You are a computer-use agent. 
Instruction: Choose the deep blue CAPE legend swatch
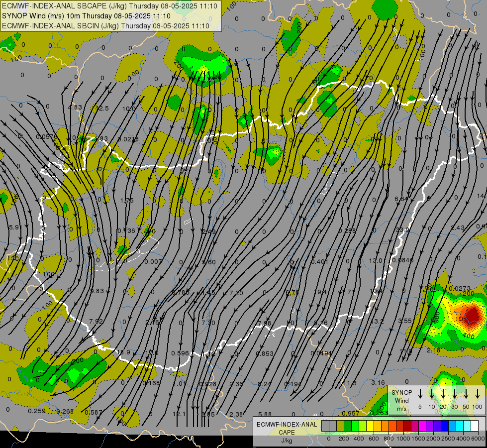point(445,426)
